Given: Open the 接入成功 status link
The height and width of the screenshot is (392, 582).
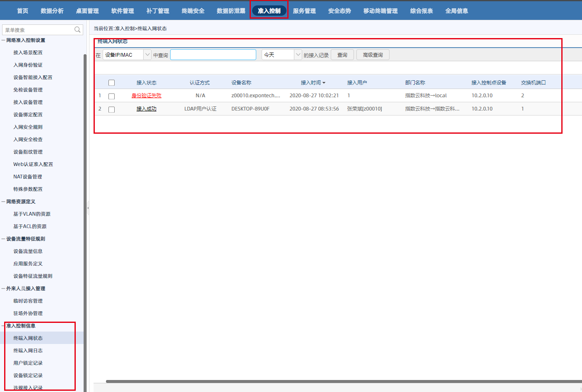Looking at the screenshot, I should 147,109.
